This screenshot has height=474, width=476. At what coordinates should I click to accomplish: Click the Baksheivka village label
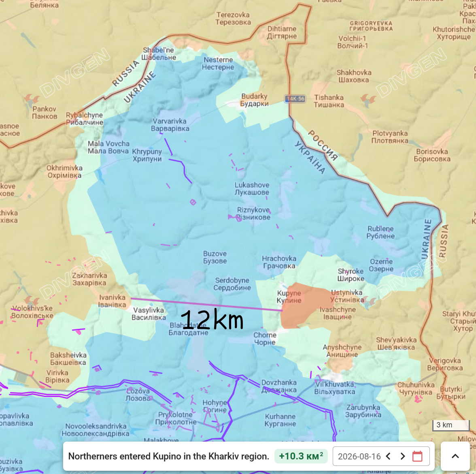coord(68,359)
